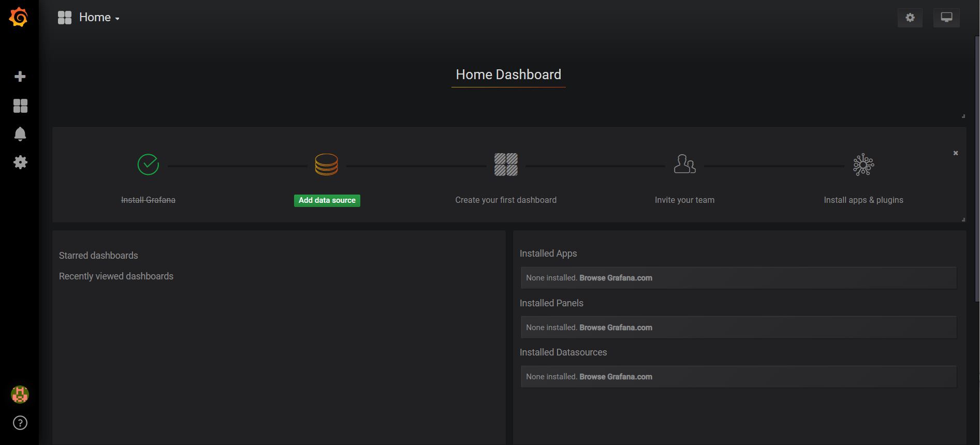Image resolution: width=980 pixels, height=445 pixels.
Task: Click the Installed Datasources heading
Action: 563,352
